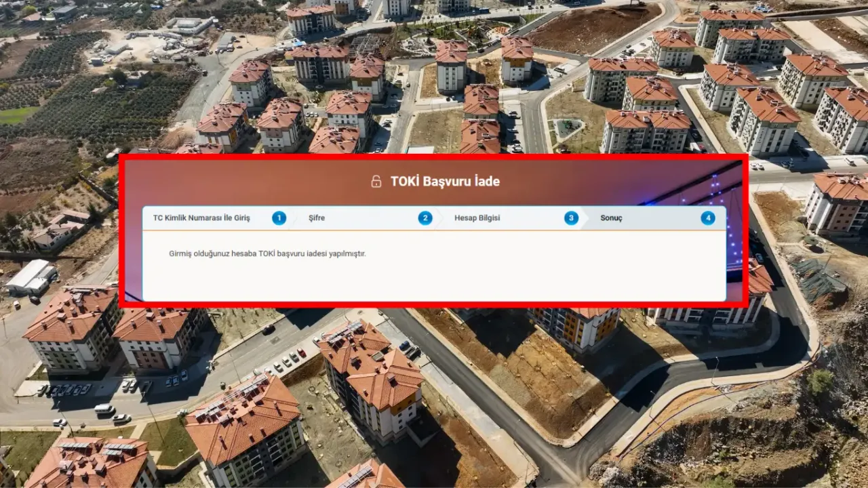This screenshot has width=868, height=488.
Task: Click the blue step 3 number badge
Action: coord(572,218)
